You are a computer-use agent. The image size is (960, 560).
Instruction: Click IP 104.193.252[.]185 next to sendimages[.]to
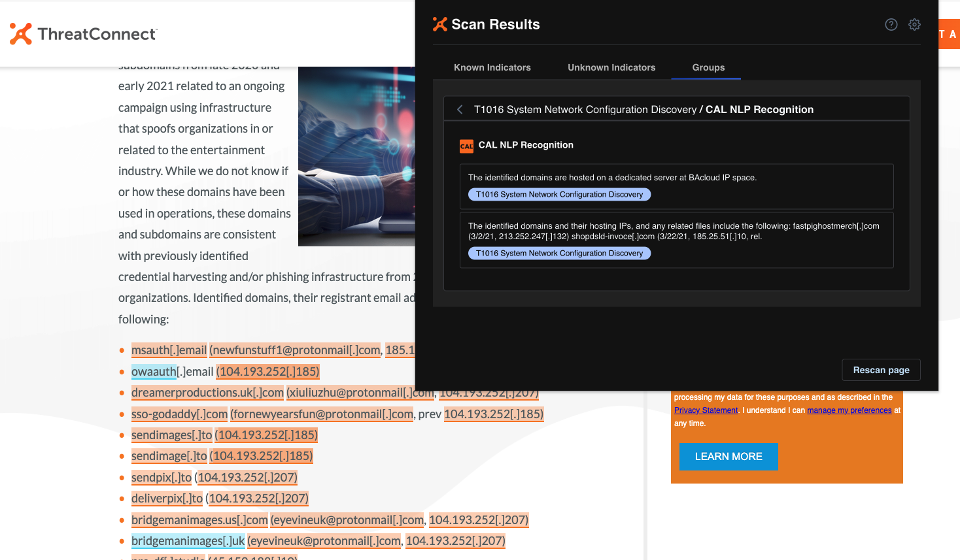pos(266,435)
